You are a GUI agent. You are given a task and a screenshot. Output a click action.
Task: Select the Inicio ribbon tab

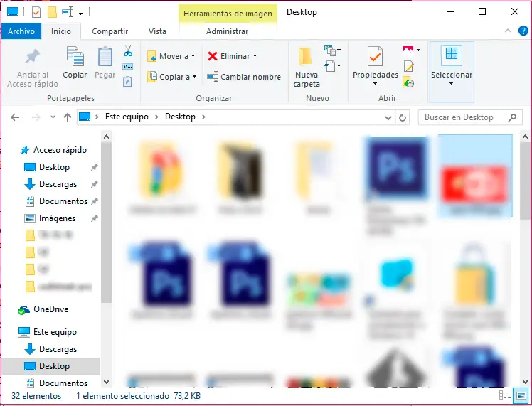click(x=61, y=31)
